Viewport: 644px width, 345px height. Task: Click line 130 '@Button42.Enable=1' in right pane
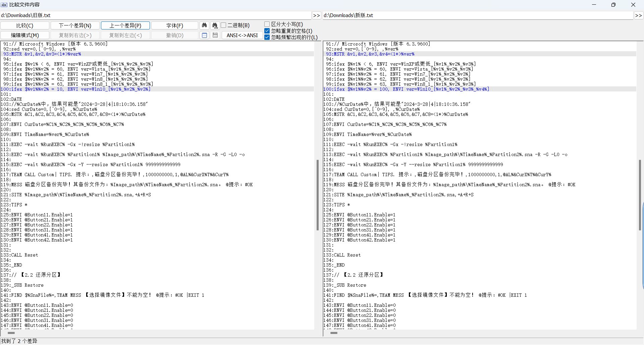[x=359, y=240]
